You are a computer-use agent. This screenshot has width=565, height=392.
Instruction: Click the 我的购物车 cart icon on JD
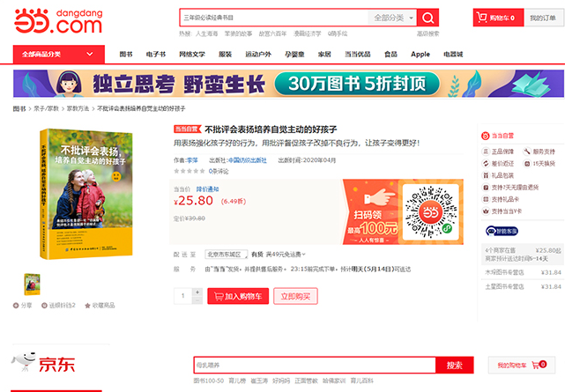pos(539,365)
